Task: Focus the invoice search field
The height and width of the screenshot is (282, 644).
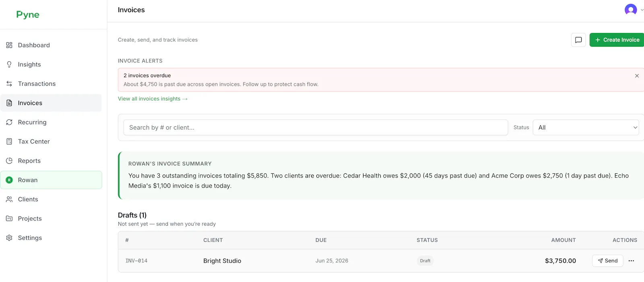Action: point(316,128)
